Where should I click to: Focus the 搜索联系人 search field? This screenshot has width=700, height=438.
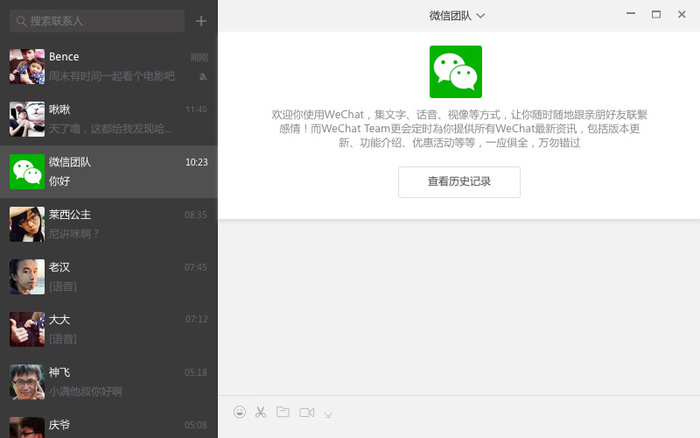[97, 21]
